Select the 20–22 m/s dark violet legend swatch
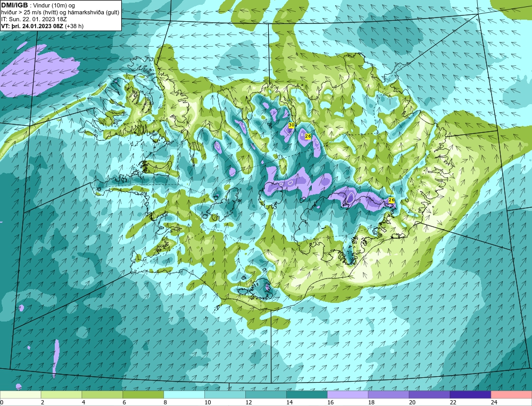Screen dimensions: 532x406 click(429, 395)
